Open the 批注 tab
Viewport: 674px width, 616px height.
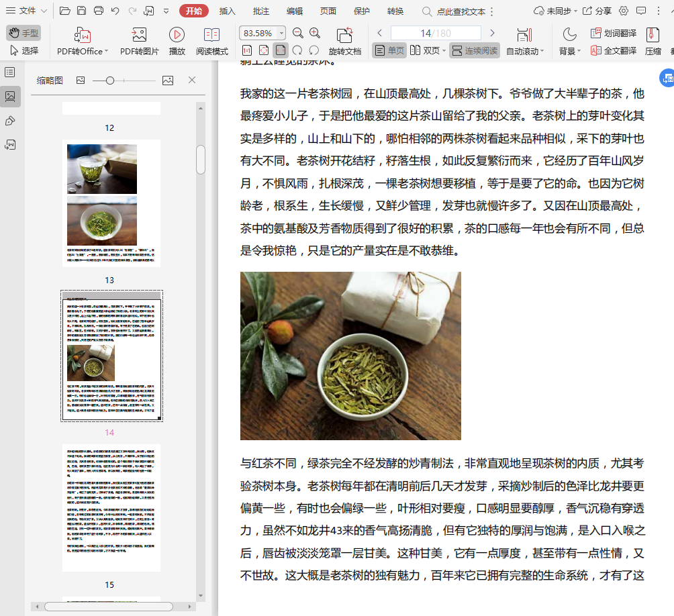point(260,11)
